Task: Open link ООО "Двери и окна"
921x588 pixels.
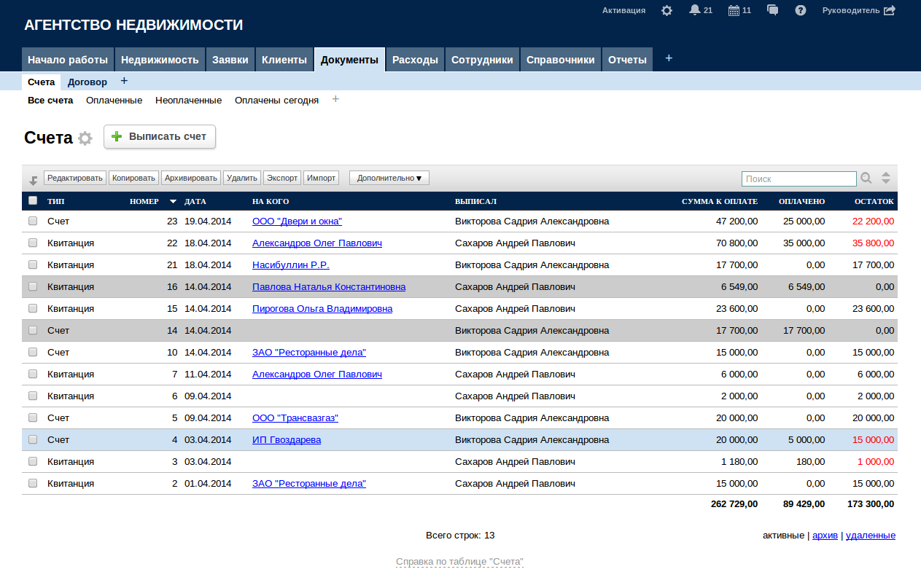Action: click(297, 221)
